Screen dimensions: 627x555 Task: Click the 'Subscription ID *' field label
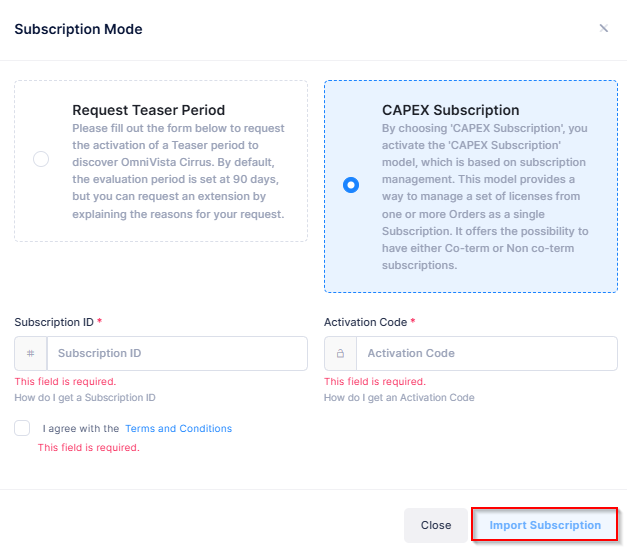58,322
